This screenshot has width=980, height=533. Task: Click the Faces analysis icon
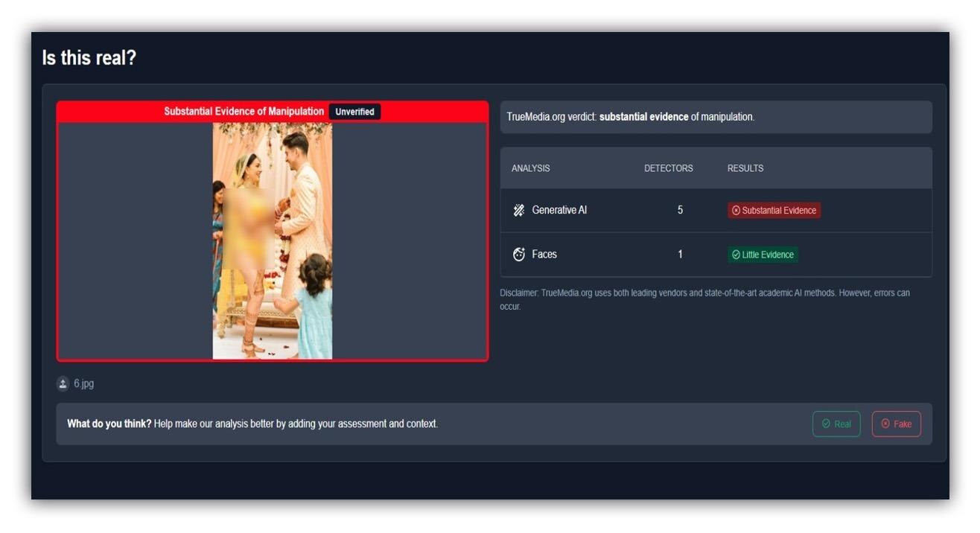tap(519, 255)
